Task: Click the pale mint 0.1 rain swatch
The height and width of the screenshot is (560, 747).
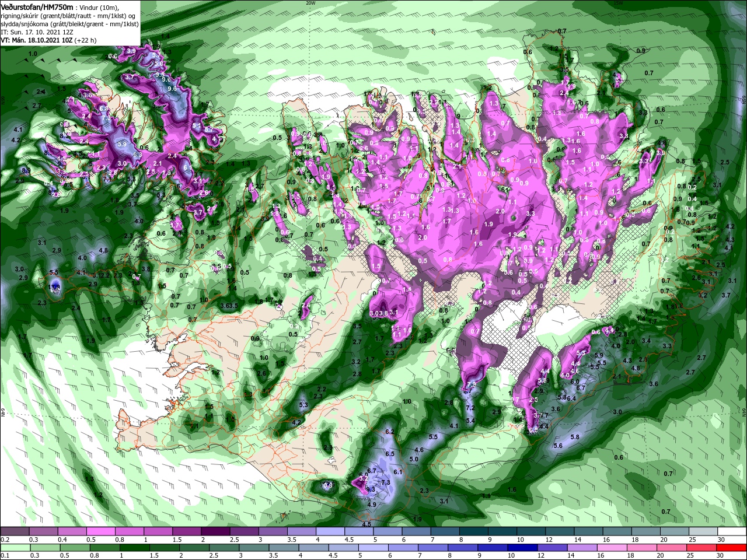Action: click(x=15, y=548)
